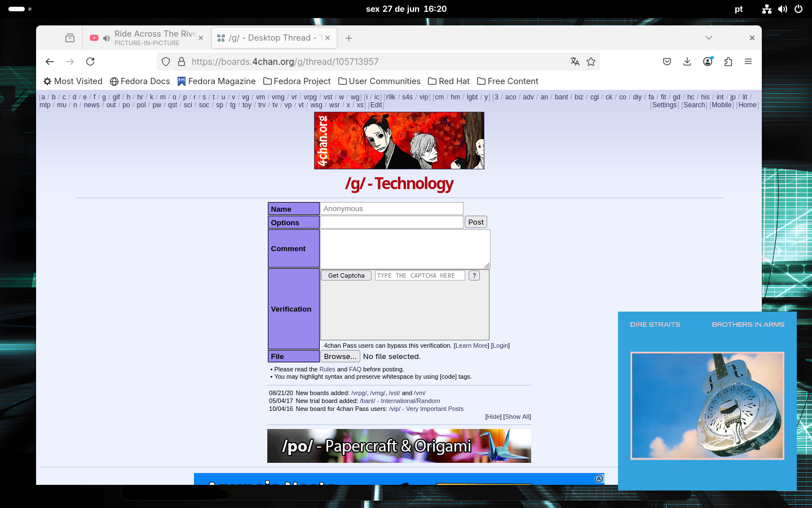Viewport: 812px width, 508px height.
Task: Click the Brothers in Arms album cover
Action: [x=707, y=405]
